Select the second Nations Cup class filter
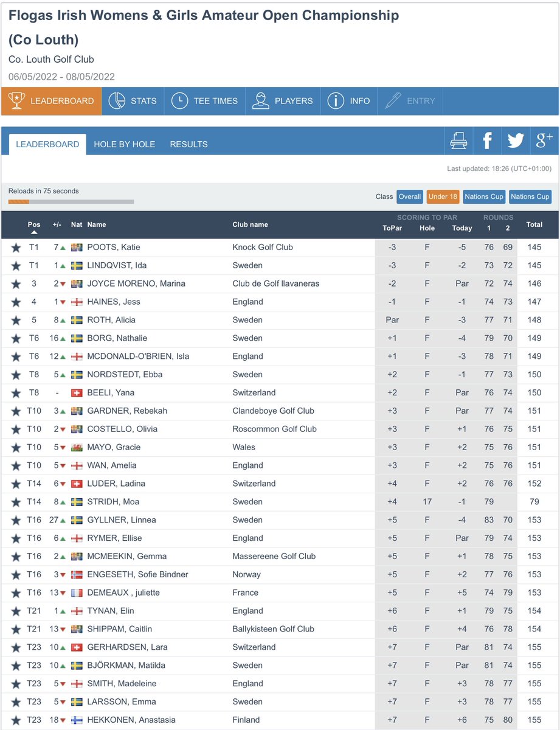The width and height of the screenshot is (560, 730). [x=530, y=196]
